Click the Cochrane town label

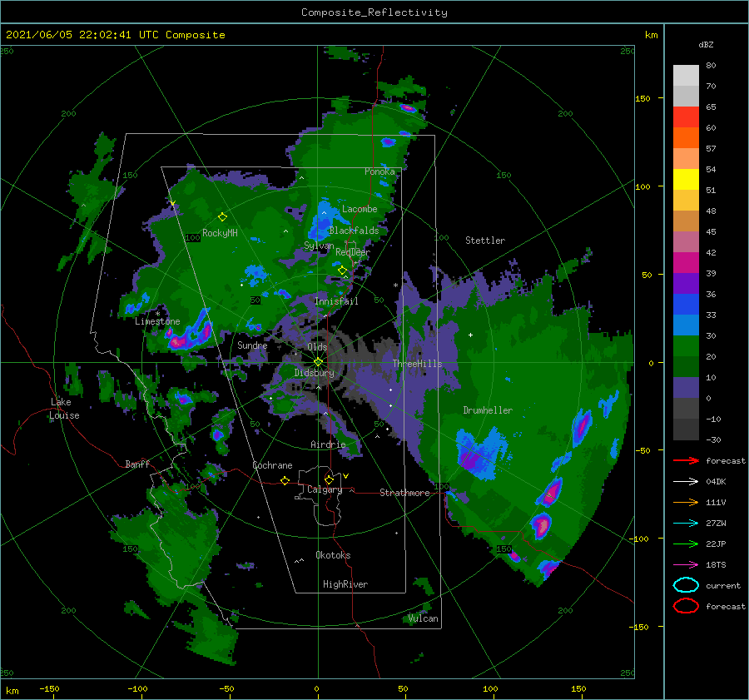(272, 465)
